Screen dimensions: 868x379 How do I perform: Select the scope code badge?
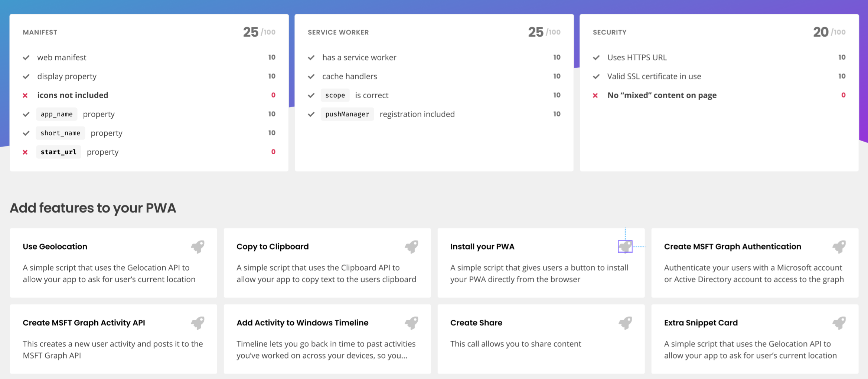point(335,95)
